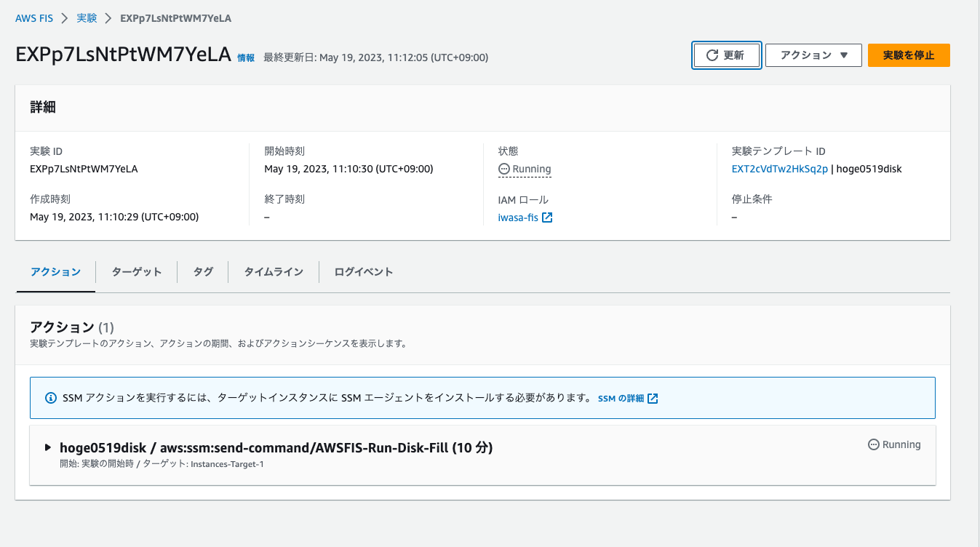Click the アクション (1) section heading
The height and width of the screenshot is (547, 980).
click(x=72, y=327)
